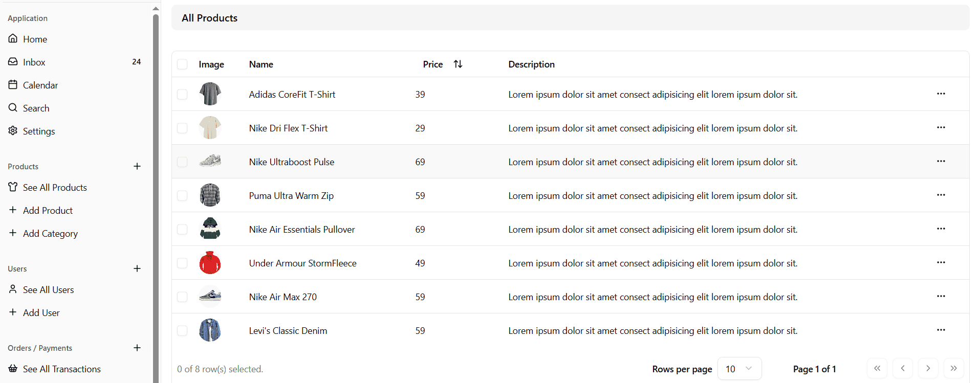Go to See All Users
Image resolution: width=980 pixels, height=383 pixels.
coord(48,289)
